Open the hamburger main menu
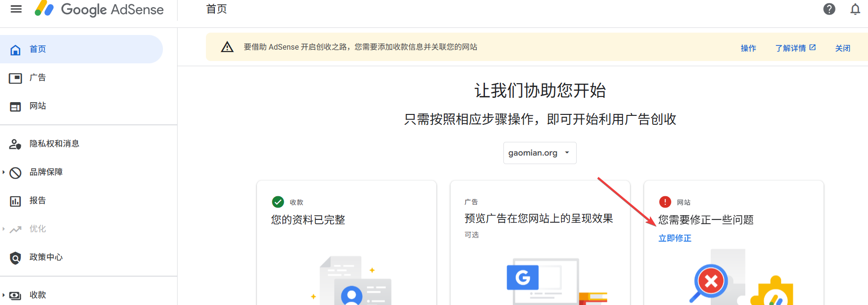The width and height of the screenshot is (868, 305). point(16,9)
